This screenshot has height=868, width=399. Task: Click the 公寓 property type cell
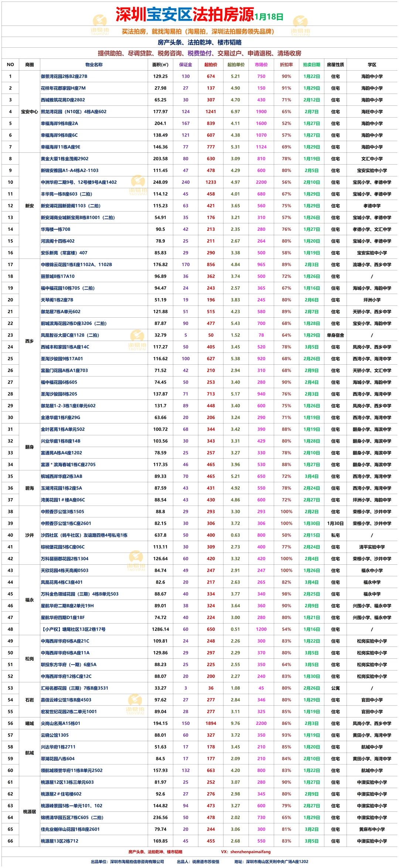point(335,688)
